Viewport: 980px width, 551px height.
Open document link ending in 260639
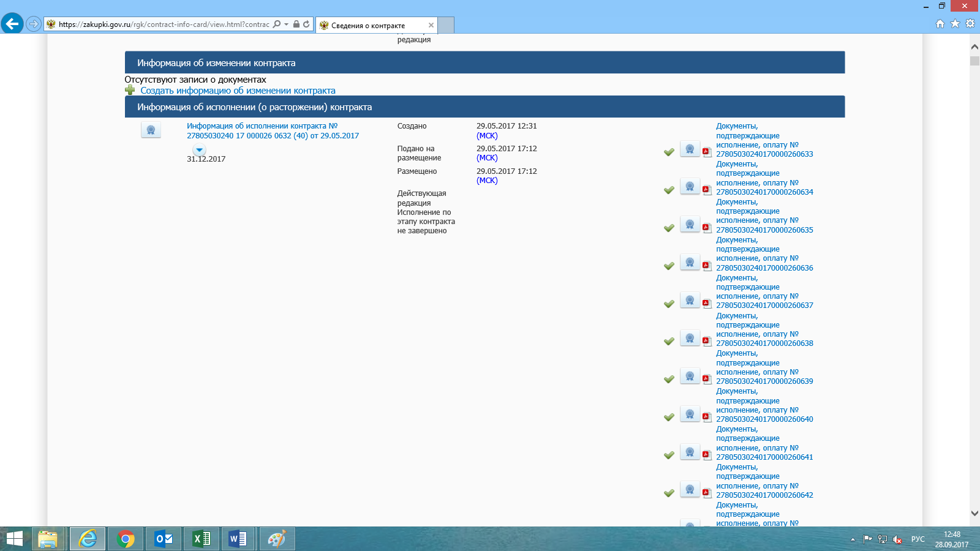pyautogui.click(x=764, y=367)
